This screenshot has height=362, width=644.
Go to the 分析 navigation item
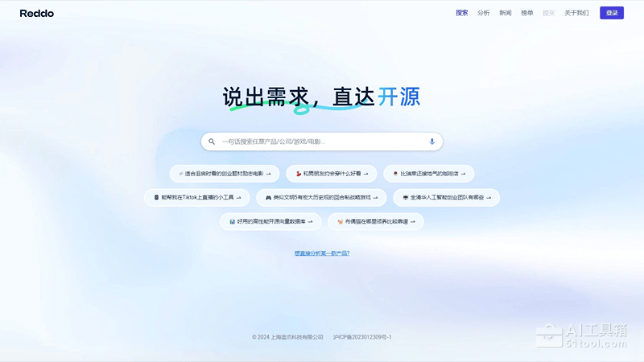click(x=484, y=13)
